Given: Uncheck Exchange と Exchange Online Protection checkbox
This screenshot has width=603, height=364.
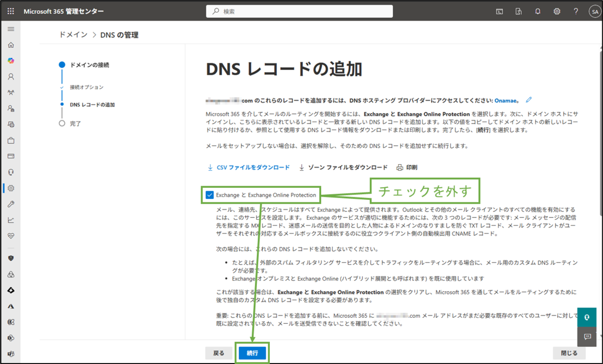Looking at the screenshot, I should 210,195.
